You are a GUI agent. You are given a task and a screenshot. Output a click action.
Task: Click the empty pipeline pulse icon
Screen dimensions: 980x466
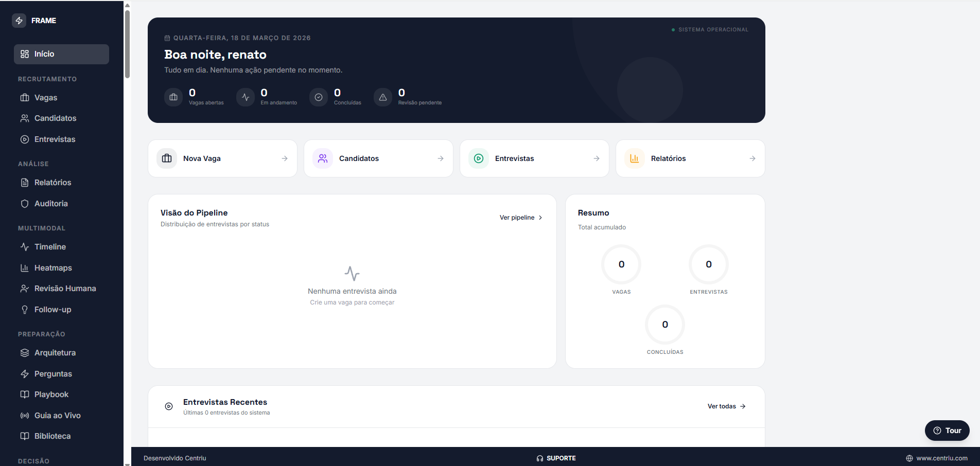352,273
